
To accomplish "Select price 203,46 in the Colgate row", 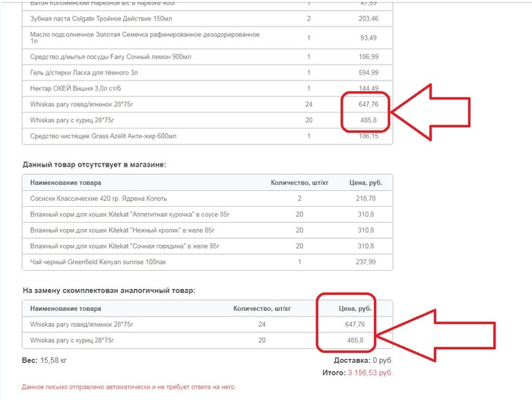I will (368, 19).
